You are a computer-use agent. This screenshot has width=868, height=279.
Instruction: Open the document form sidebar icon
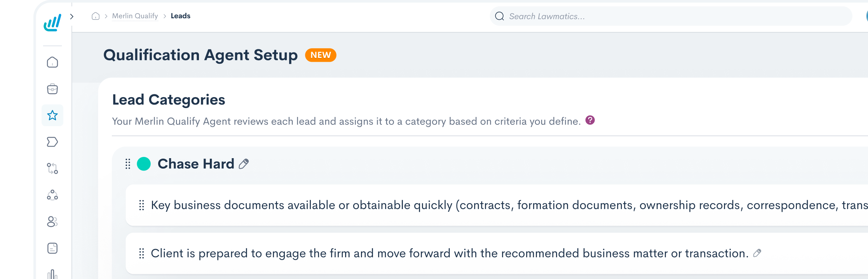[x=52, y=248]
